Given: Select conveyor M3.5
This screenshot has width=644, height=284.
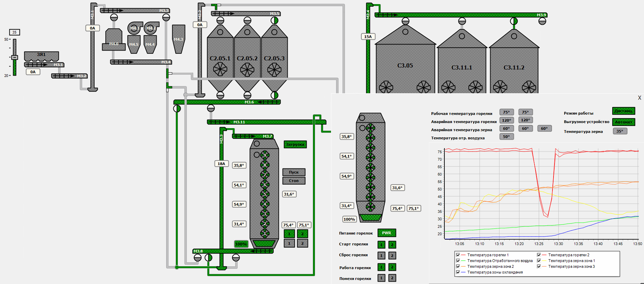Looking at the screenshot, I should click(246, 14).
